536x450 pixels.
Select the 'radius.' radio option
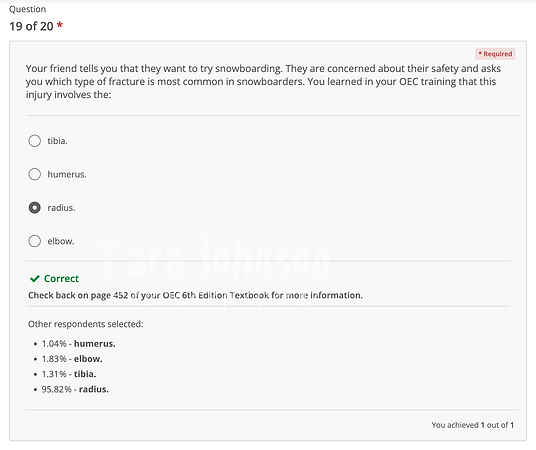(x=35, y=208)
